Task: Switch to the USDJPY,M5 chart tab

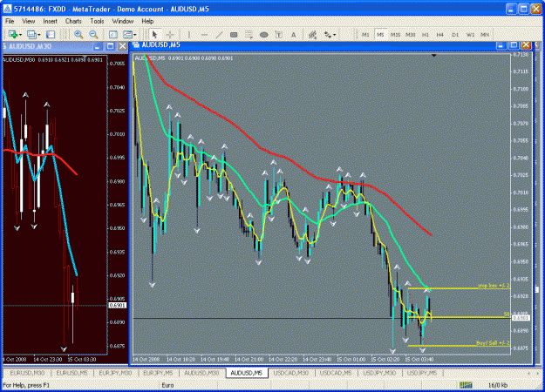Action: coord(421,373)
